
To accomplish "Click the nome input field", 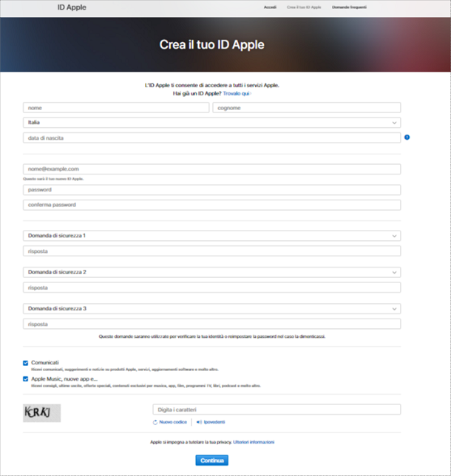I will (116, 108).
